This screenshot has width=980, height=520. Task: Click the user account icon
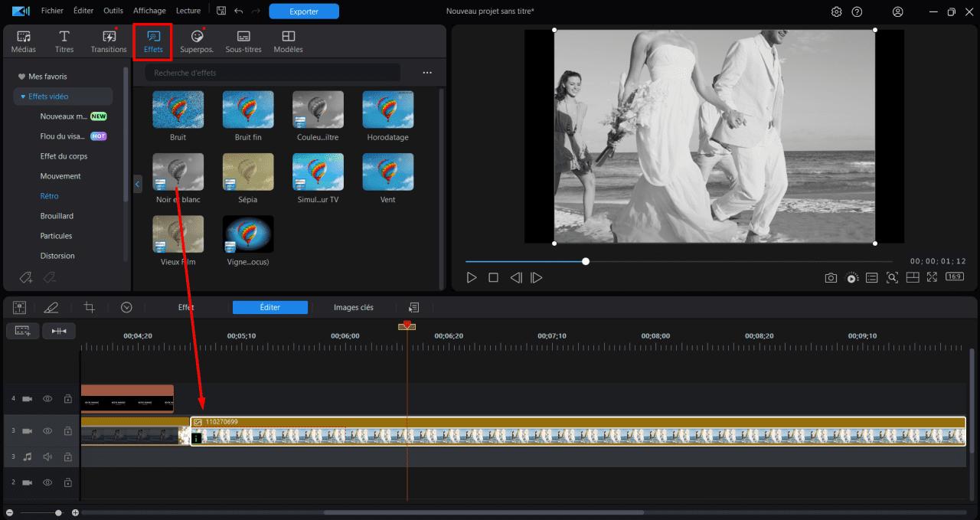pos(898,11)
